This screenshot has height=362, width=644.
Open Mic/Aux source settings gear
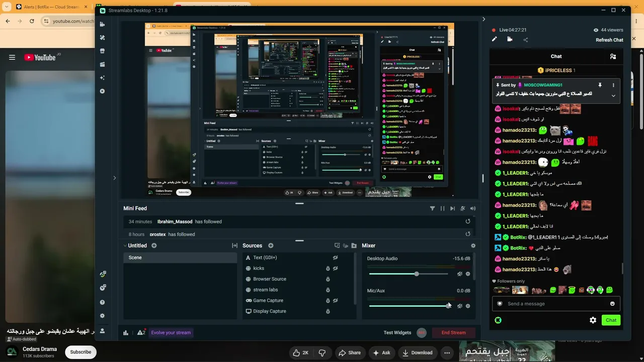coord(468,306)
